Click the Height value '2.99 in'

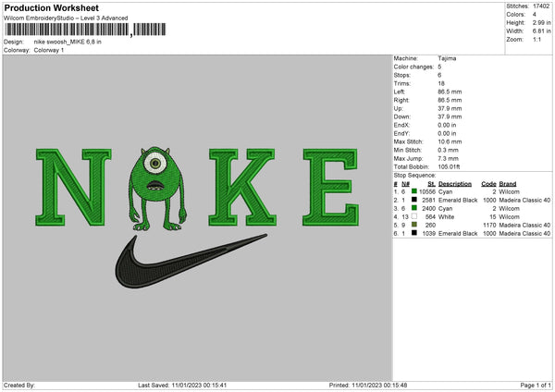pos(541,22)
